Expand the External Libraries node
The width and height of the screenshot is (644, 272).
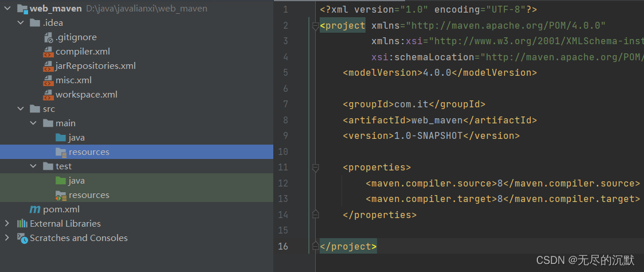pos(6,223)
